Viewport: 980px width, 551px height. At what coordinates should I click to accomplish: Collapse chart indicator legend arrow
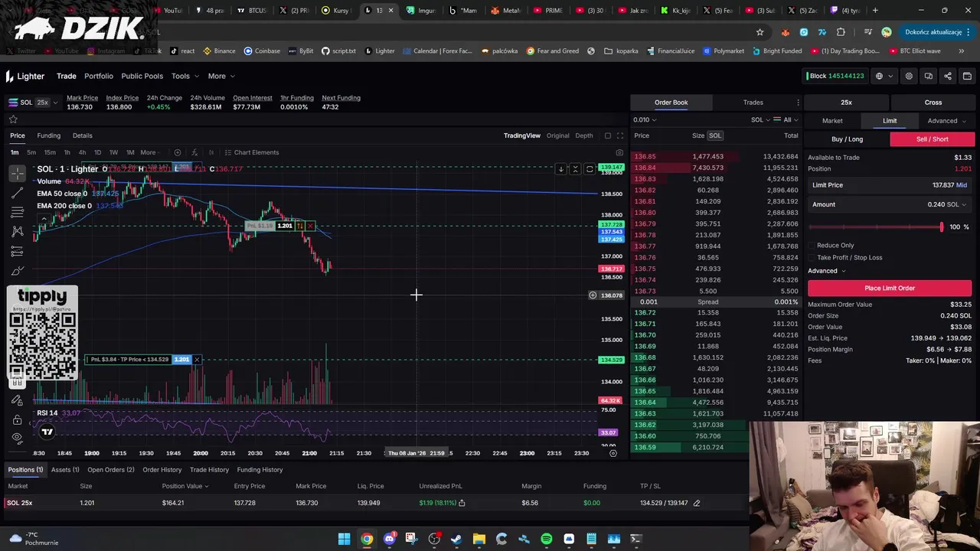pyautogui.click(x=44, y=219)
